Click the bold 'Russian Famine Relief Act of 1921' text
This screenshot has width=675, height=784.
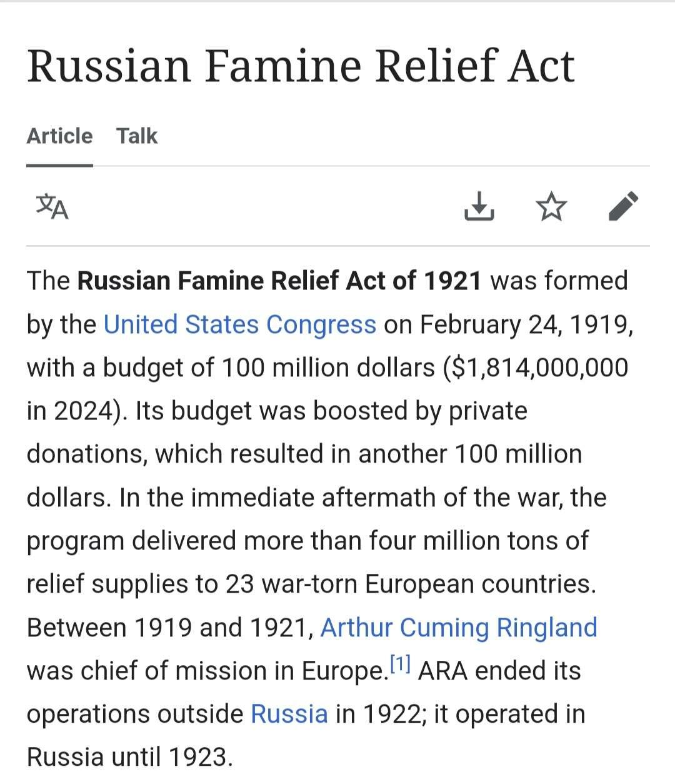(279, 281)
